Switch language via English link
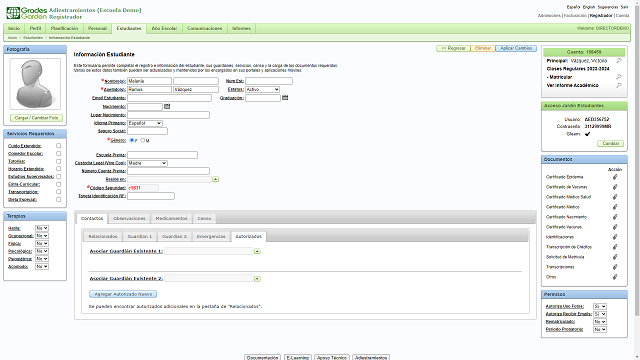The height and width of the screenshot is (360, 640). (589, 7)
